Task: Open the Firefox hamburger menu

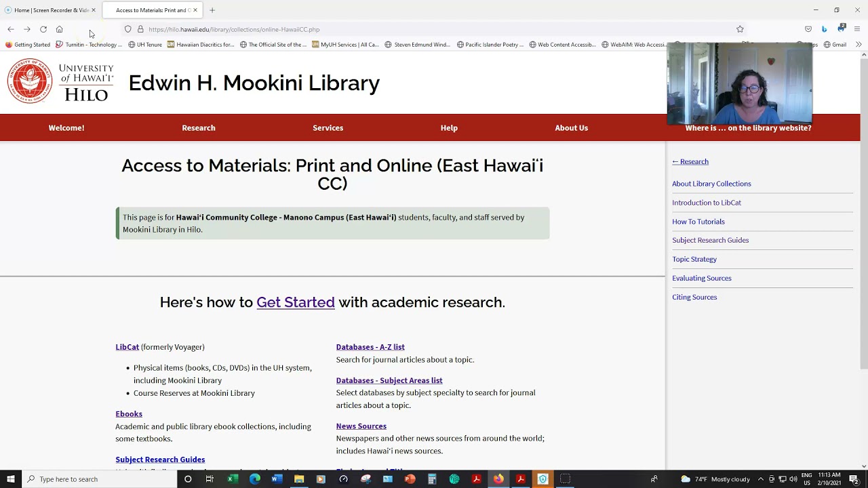Action: coord(857,29)
